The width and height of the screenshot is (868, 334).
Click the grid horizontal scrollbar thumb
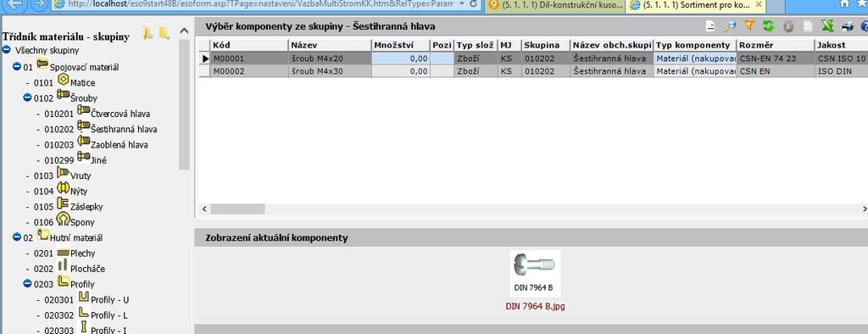[237, 209]
